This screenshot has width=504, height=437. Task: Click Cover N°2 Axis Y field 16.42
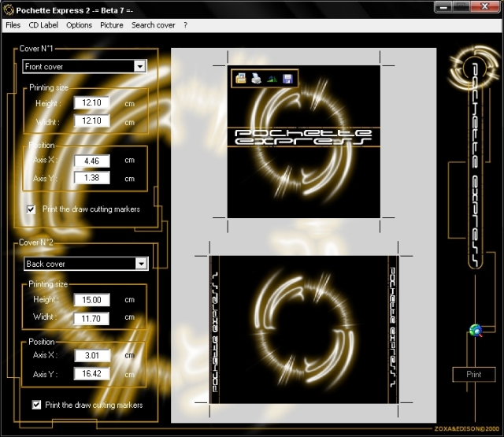coord(92,374)
